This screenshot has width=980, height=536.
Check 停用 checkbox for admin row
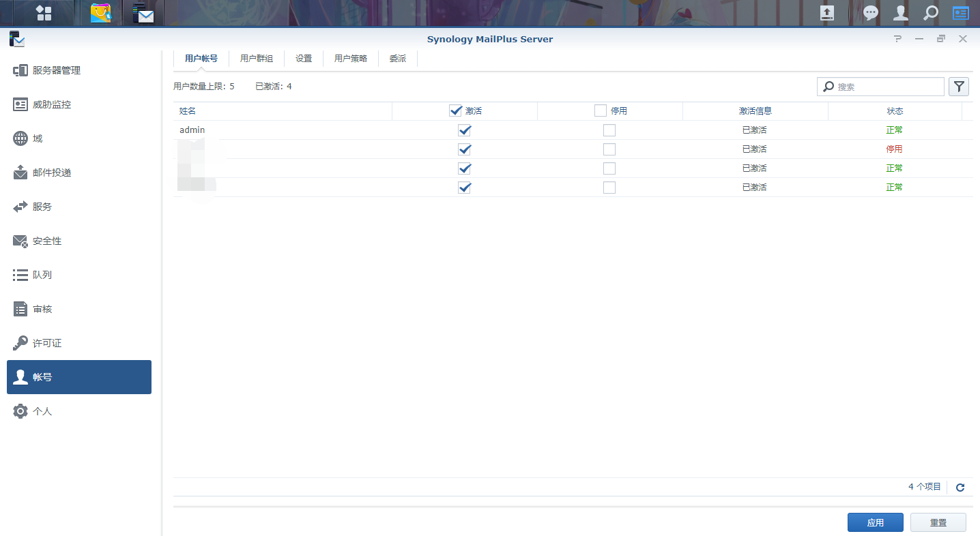coord(609,130)
